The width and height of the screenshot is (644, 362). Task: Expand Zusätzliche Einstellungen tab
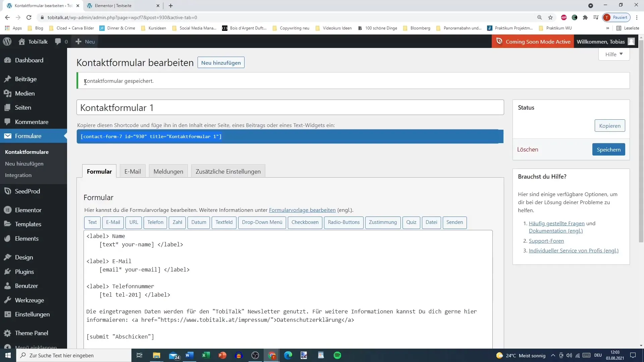click(228, 172)
